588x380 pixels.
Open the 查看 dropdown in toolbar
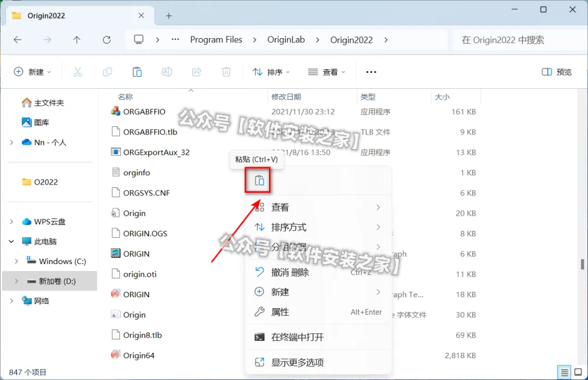326,72
